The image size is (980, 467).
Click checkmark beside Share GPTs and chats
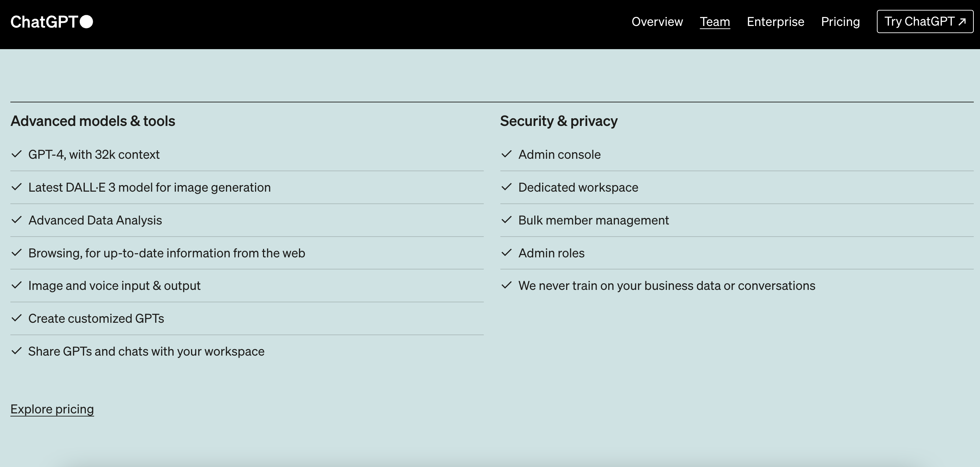tap(16, 351)
